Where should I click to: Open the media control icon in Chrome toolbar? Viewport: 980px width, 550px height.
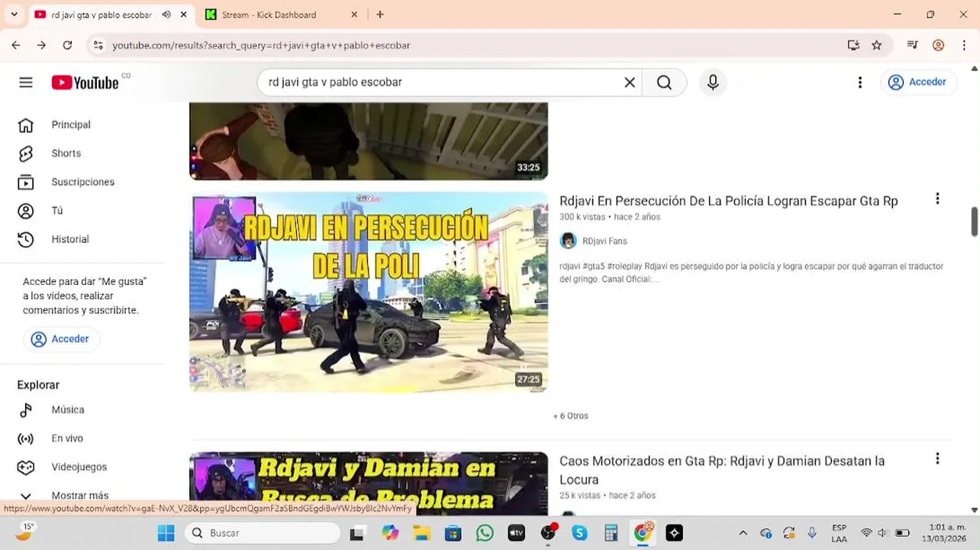pyautogui.click(x=912, y=45)
